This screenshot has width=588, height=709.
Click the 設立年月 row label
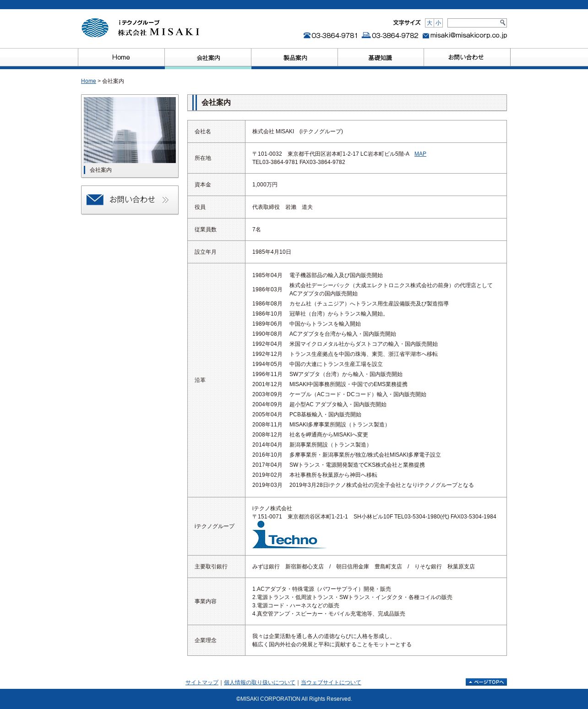206,252
